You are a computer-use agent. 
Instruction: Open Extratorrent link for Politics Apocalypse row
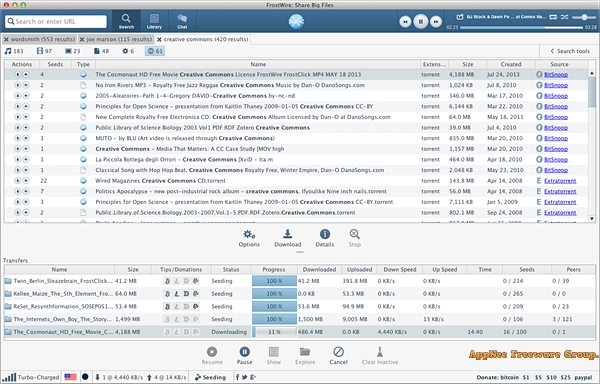560,192
